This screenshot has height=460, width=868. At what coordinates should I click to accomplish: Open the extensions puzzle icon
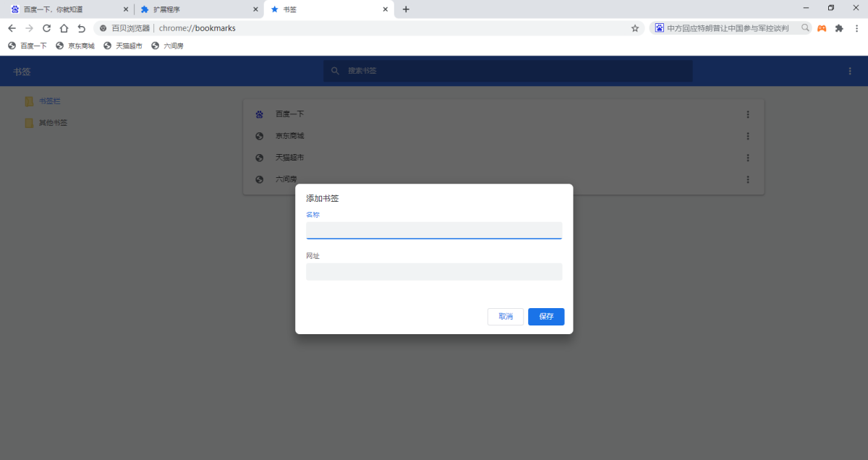tap(839, 28)
